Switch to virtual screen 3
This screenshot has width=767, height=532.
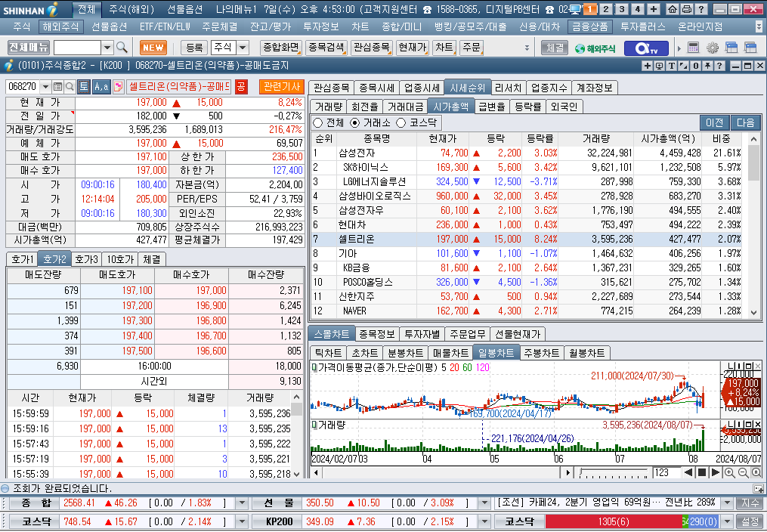tap(622, 9)
